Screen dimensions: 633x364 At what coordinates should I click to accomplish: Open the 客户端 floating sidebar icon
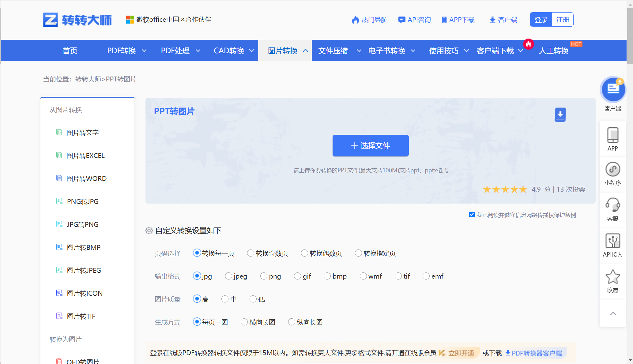pyautogui.click(x=613, y=90)
